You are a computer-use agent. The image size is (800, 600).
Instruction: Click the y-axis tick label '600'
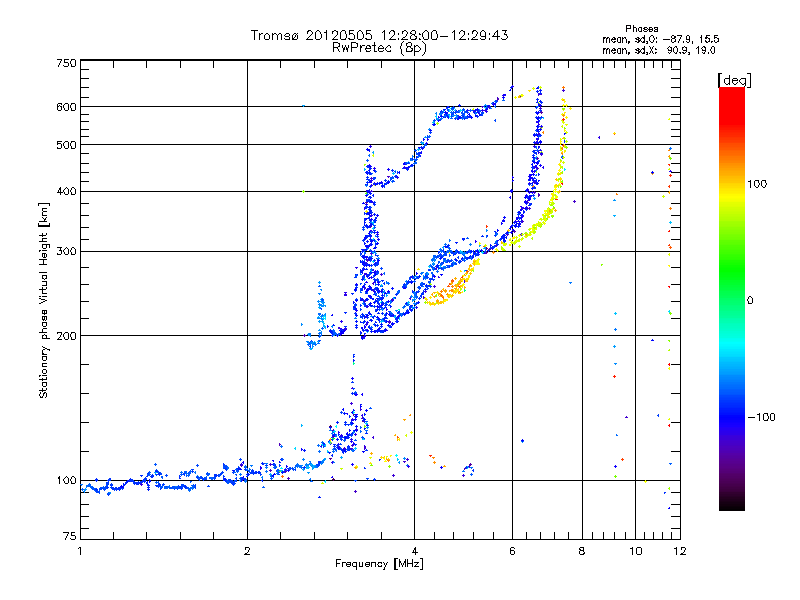tap(66, 107)
